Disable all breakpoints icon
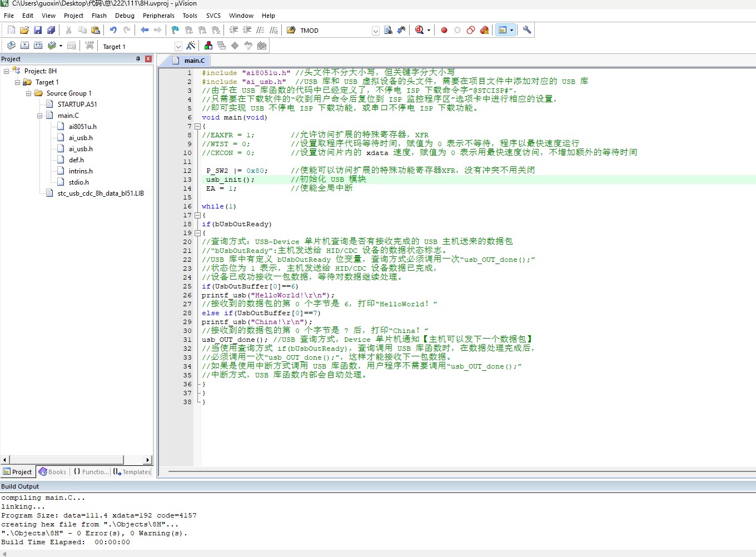 click(x=471, y=30)
